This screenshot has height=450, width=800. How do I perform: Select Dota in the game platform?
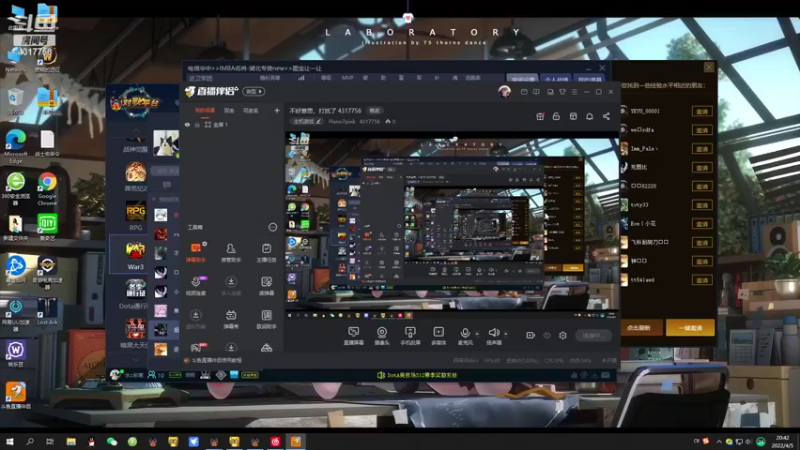coord(135,294)
